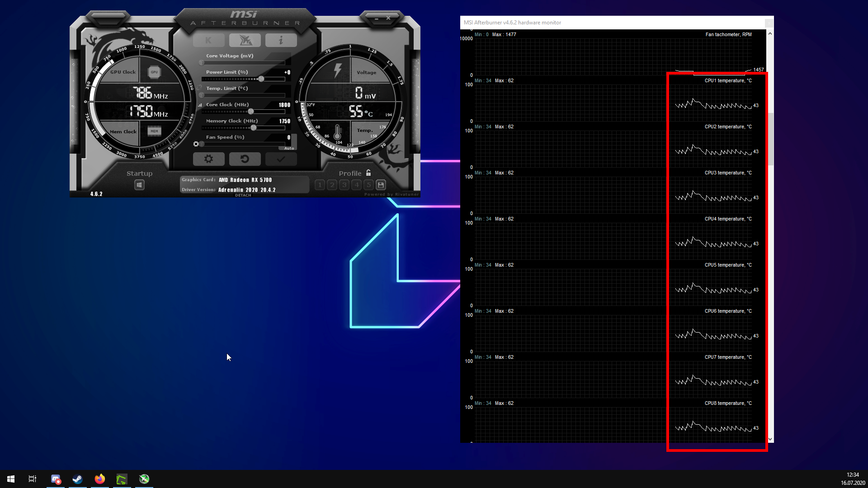
Task: Toggle the Profile lock
Action: pyautogui.click(x=368, y=173)
